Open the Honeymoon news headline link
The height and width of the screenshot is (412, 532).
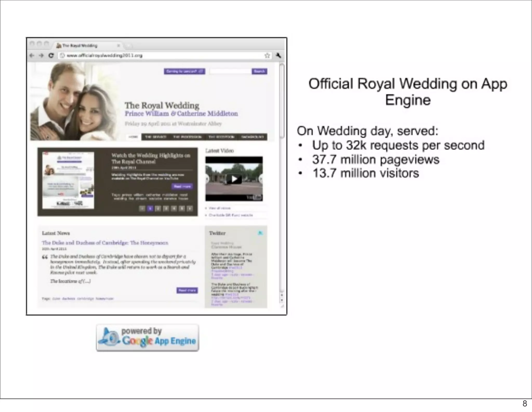[x=105, y=243]
